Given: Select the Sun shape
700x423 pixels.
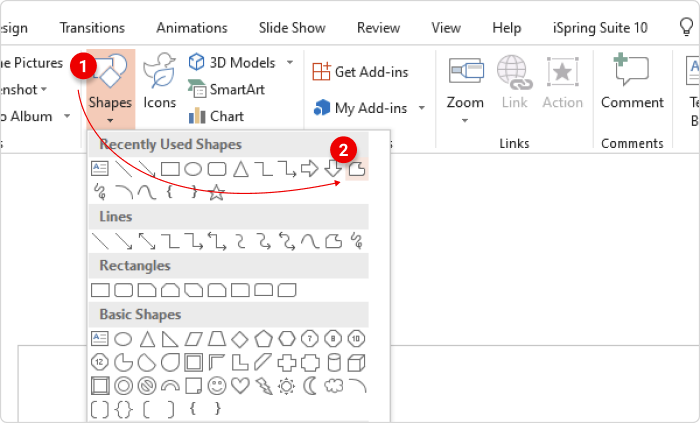Looking at the screenshot, I should click(x=287, y=386).
